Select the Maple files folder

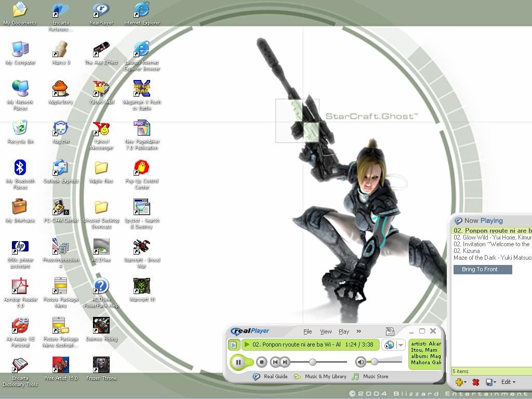click(101, 171)
